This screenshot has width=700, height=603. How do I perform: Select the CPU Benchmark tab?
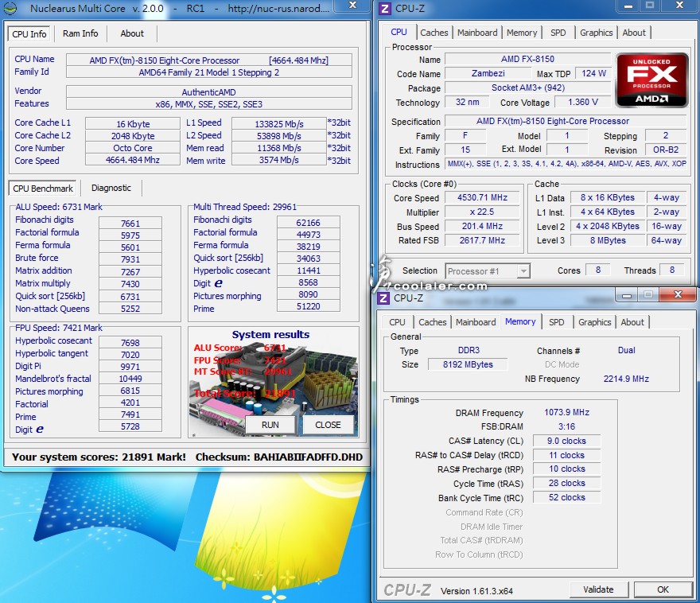[x=43, y=189]
